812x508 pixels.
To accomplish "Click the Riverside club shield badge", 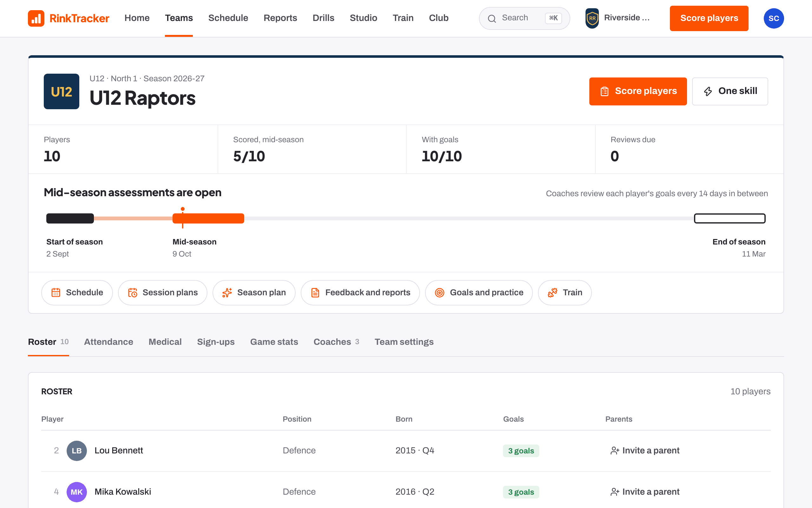I will tap(592, 18).
